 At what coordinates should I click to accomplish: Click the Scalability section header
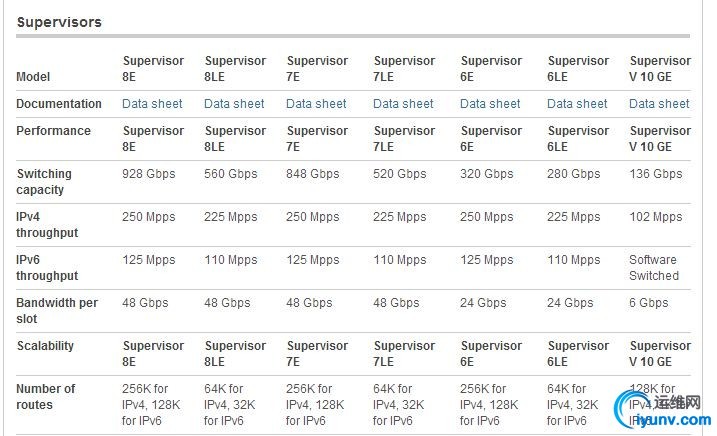45,346
